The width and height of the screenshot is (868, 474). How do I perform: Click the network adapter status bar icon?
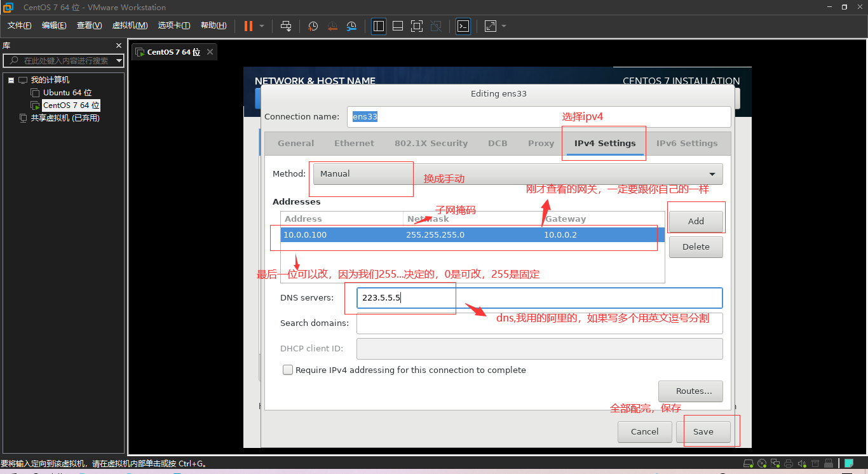(776, 464)
